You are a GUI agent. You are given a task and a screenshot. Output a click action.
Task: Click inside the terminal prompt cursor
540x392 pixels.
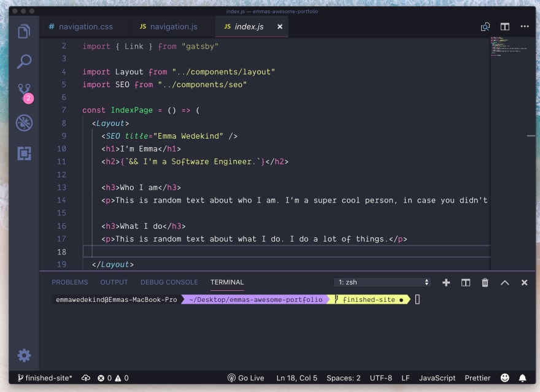click(x=417, y=299)
